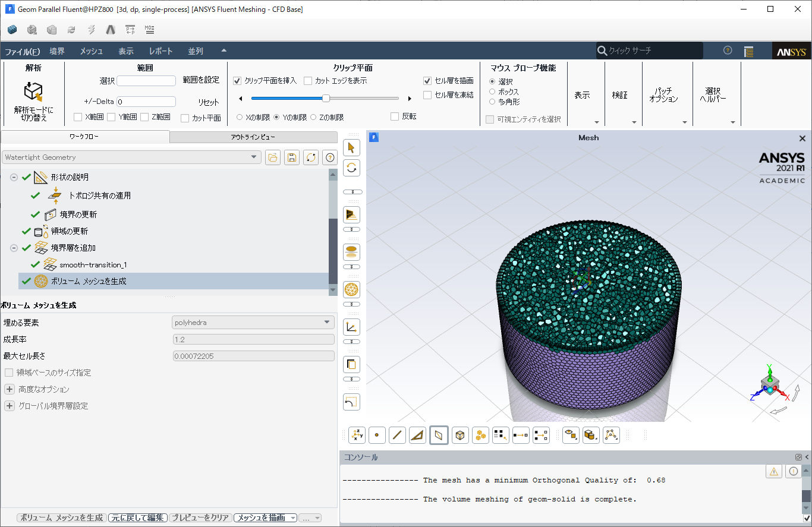812x527 pixels.
Task: Check the 'カット平面' checkbox
Action: point(185,118)
